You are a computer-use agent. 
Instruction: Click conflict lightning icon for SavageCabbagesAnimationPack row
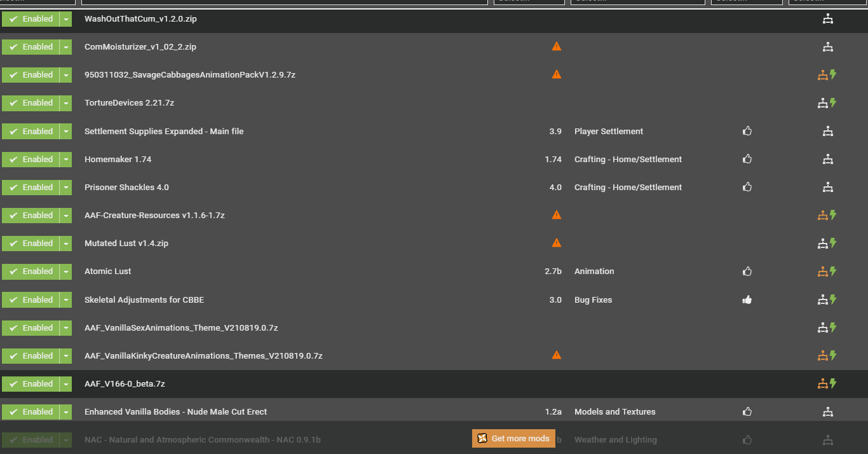tap(833, 74)
